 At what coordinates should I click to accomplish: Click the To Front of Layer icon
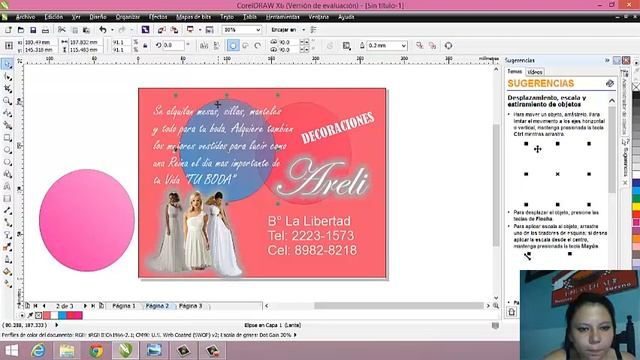pos(420,46)
